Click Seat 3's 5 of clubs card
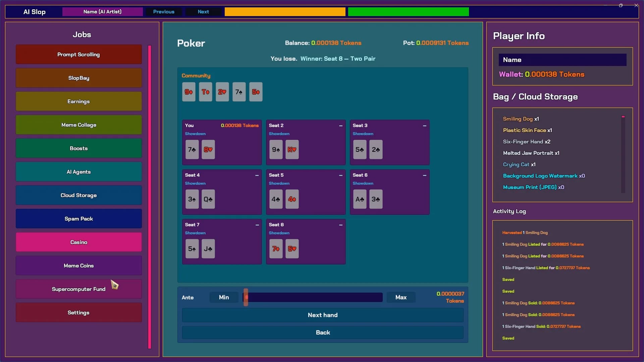 click(360, 149)
